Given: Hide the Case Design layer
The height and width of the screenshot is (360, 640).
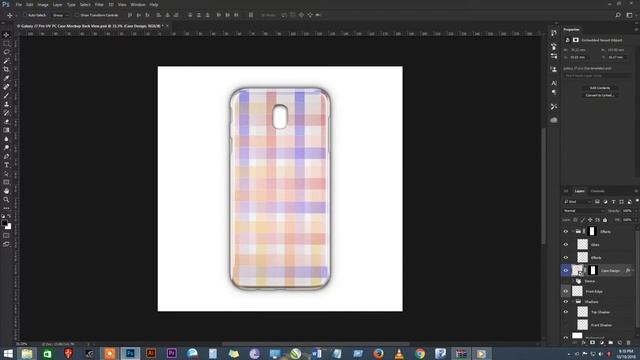Looking at the screenshot, I should point(566,270).
